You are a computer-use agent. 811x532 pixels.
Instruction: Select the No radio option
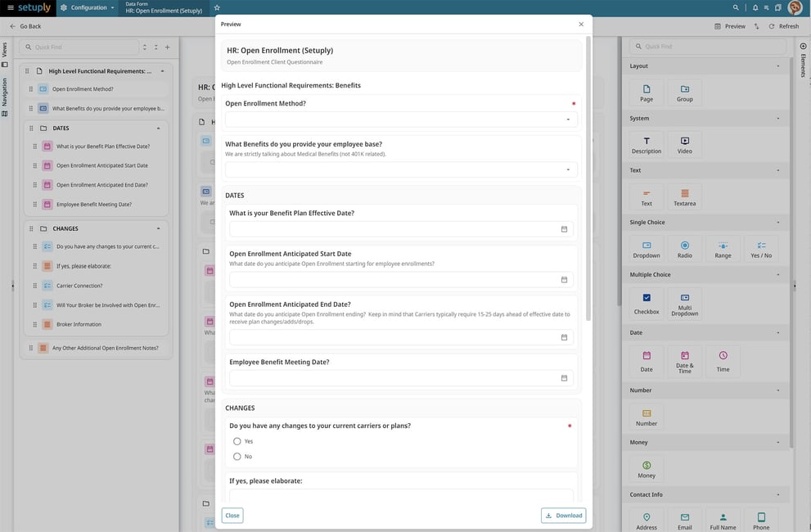tap(237, 457)
